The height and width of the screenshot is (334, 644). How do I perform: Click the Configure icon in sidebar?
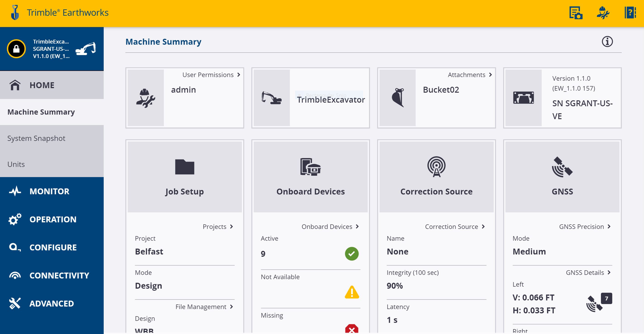click(15, 247)
